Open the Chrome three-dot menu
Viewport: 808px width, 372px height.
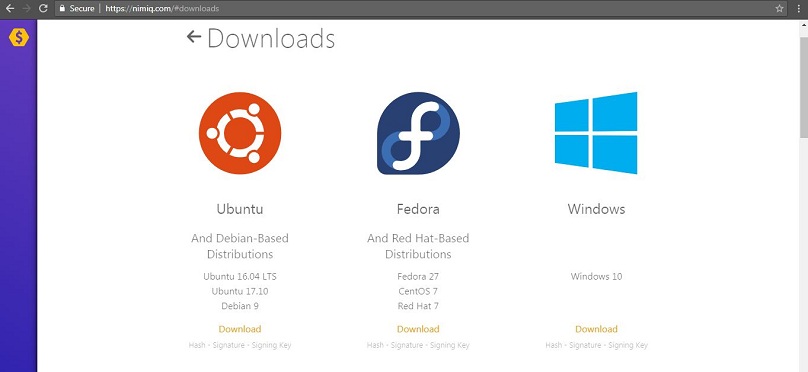pos(799,8)
